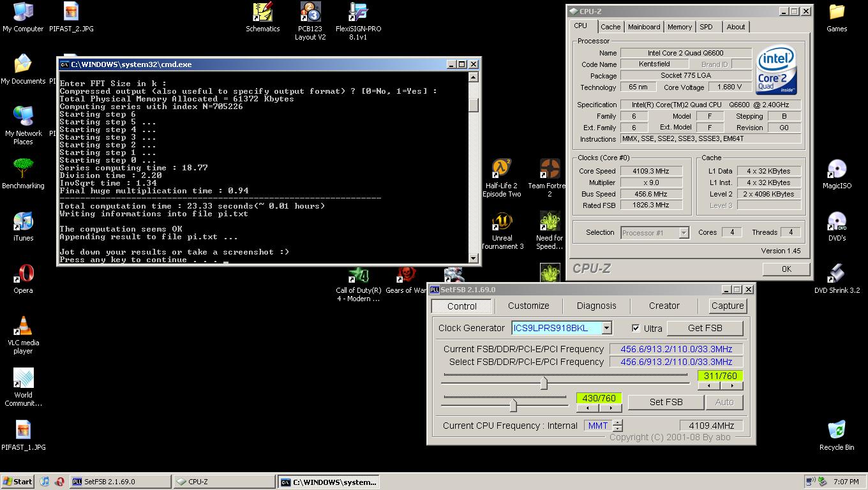Screen dimensions: 868x490
Task: Open My Documents desktop icon
Action: (x=23, y=70)
